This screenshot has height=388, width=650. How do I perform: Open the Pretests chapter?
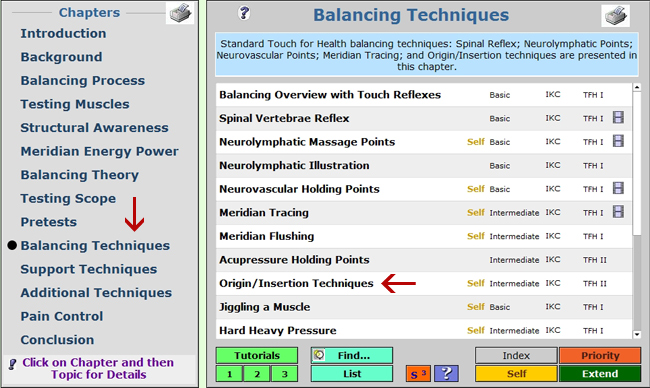pos(49,222)
